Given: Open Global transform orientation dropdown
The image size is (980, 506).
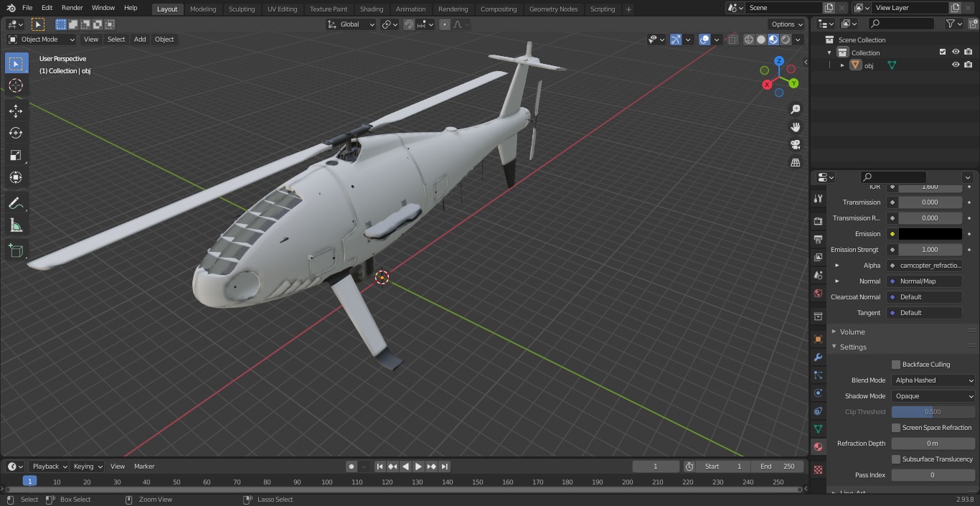Looking at the screenshot, I should (x=352, y=24).
